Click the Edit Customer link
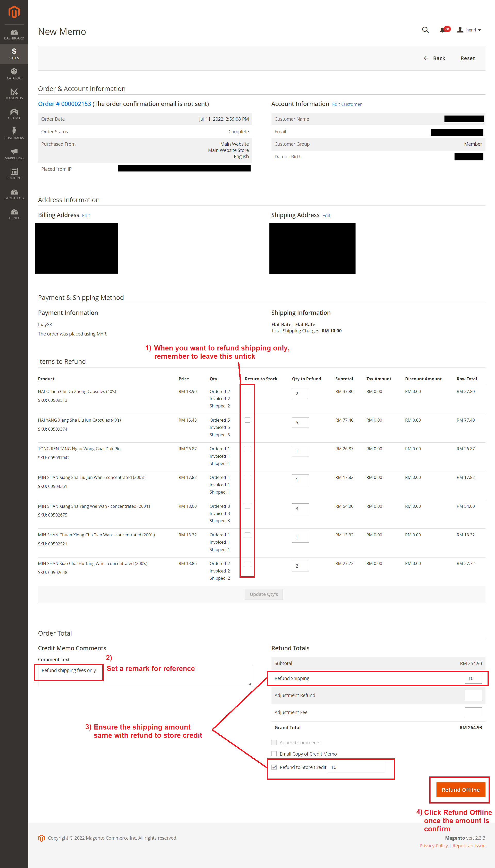Screen dimensions: 495x868 tap(346, 104)
